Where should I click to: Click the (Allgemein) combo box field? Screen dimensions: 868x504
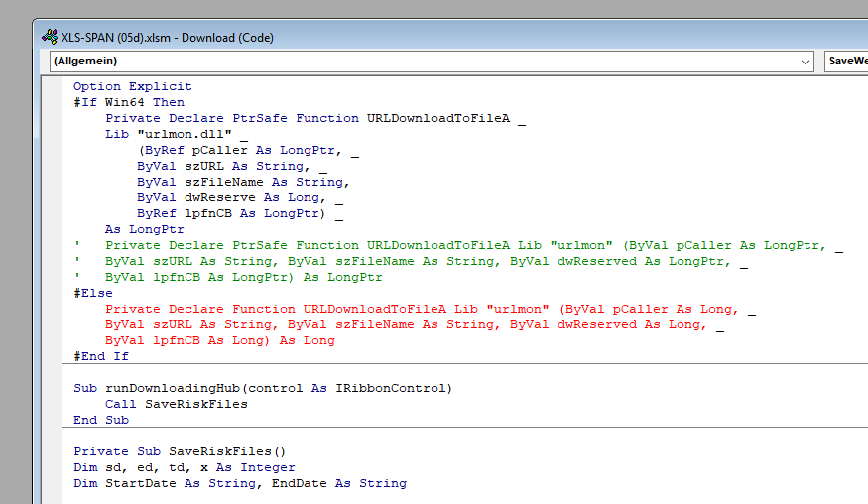pos(432,62)
